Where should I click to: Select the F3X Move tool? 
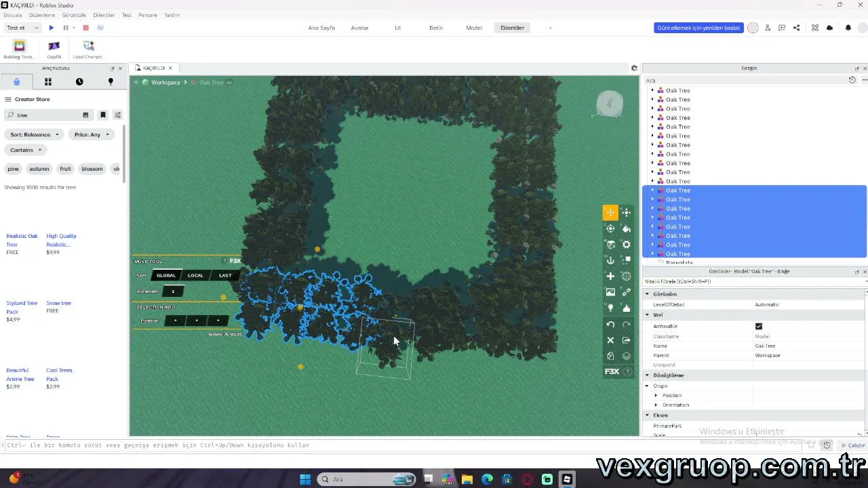[610, 213]
